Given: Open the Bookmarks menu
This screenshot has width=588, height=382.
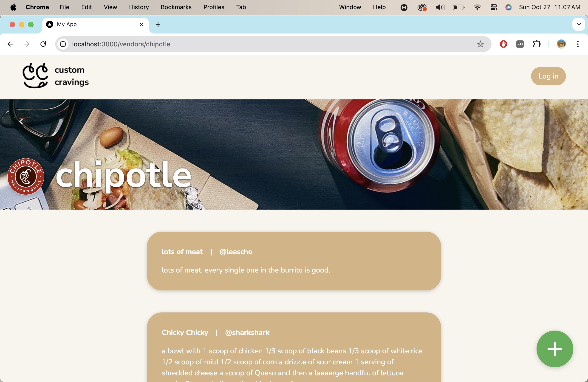Looking at the screenshot, I should point(176,7).
